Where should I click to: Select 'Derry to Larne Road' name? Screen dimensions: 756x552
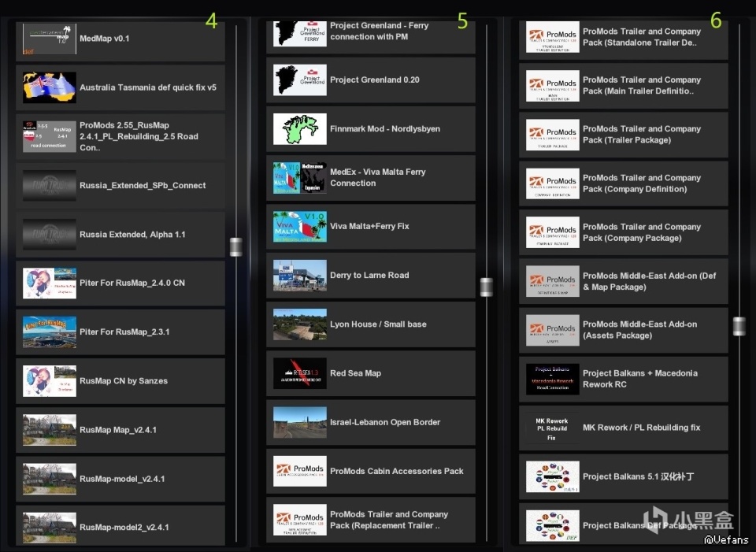369,276
